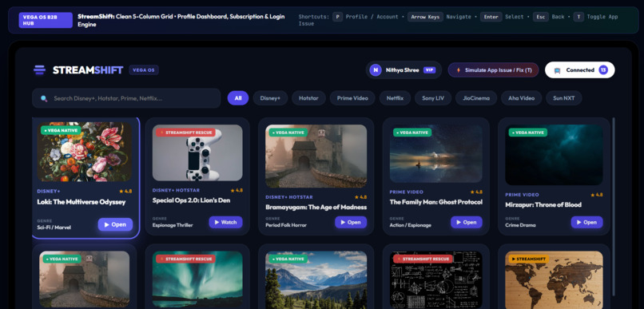Click the VEGA OS badge next to logo
The height and width of the screenshot is (309, 644).
[x=144, y=70]
